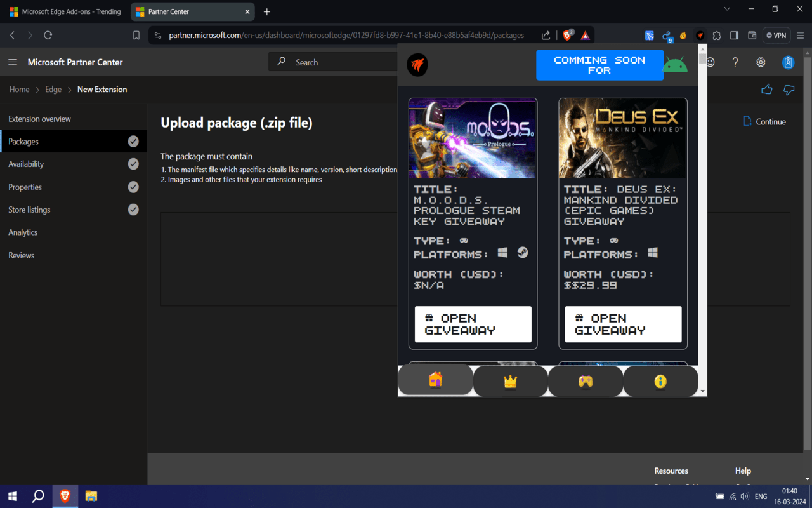Click the M.O.O.D.S. Prologue game thumbnail

tap(473, 138)
